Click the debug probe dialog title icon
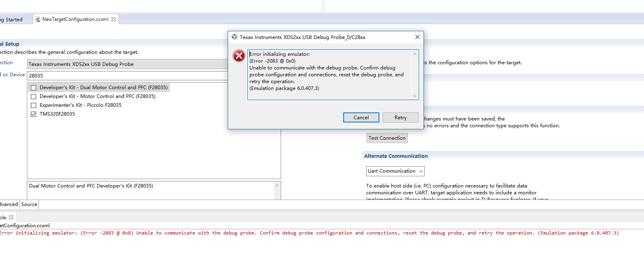644x259 pixels. (235, 37)
